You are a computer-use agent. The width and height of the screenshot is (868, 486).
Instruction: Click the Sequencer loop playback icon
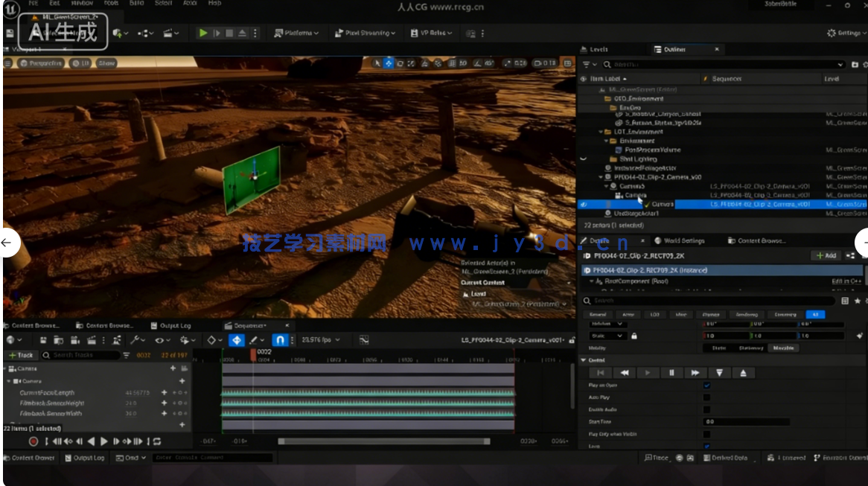157,441
